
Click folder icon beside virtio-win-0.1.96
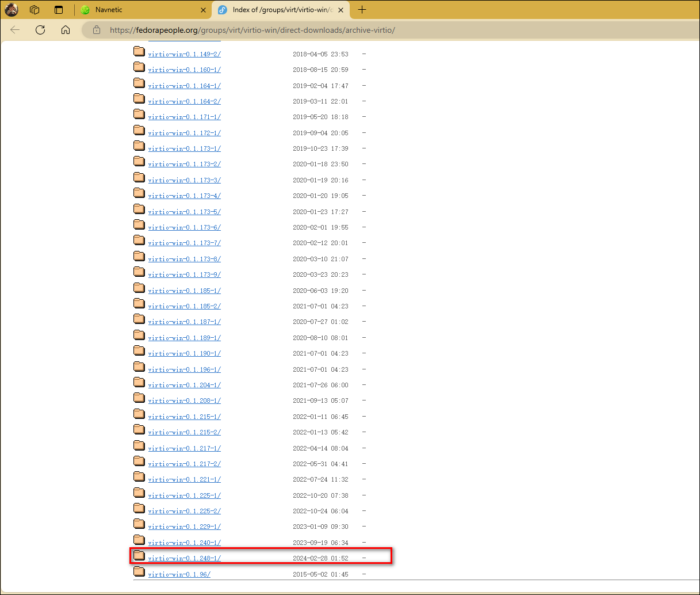pyautogui.click(x=139, y=571)
